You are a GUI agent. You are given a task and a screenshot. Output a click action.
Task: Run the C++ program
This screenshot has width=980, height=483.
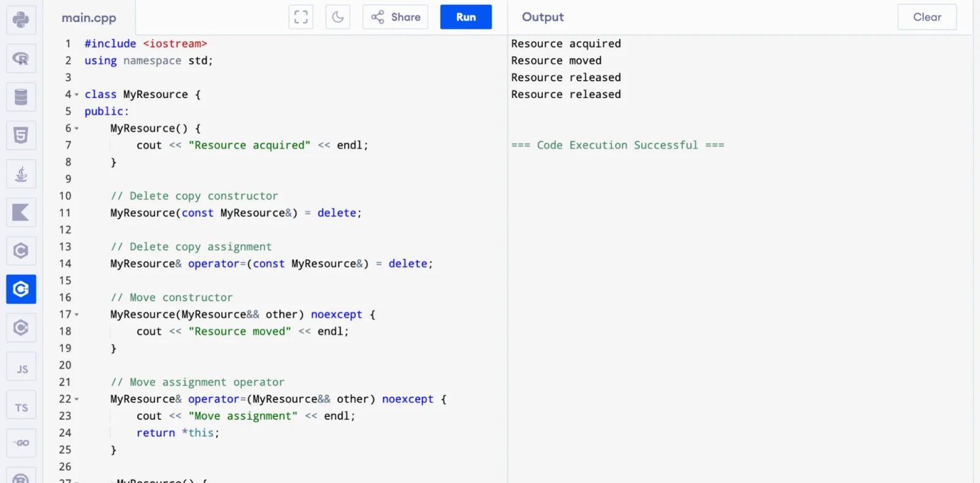click(x=466, y=17)
